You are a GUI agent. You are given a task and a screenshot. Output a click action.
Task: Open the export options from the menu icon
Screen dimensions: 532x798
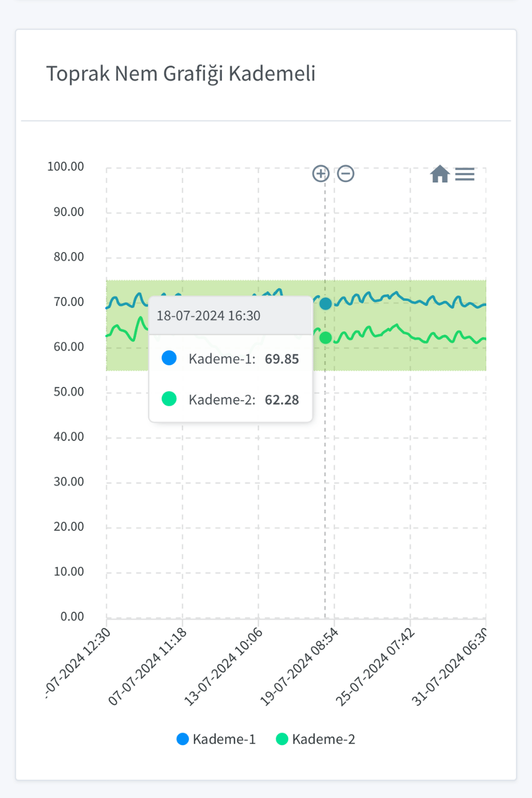(465, 174)
